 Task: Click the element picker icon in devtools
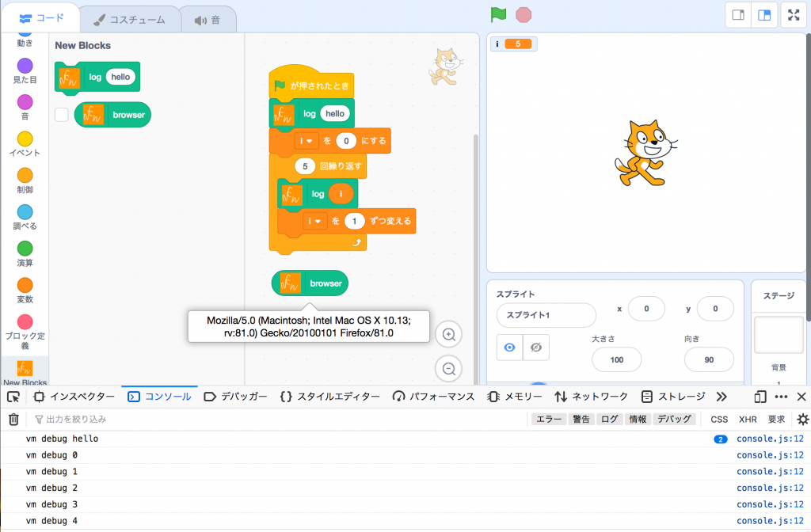(x=13, y=397)
